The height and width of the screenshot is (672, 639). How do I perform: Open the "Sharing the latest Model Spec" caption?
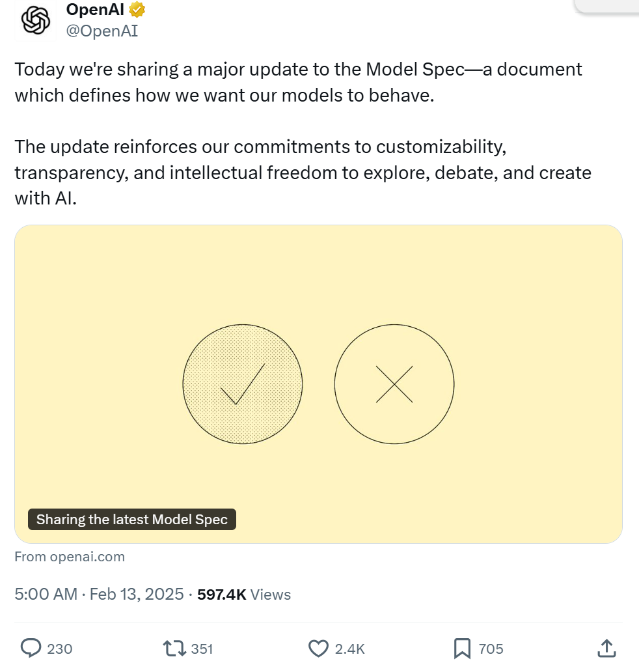(x=131, y=520)
